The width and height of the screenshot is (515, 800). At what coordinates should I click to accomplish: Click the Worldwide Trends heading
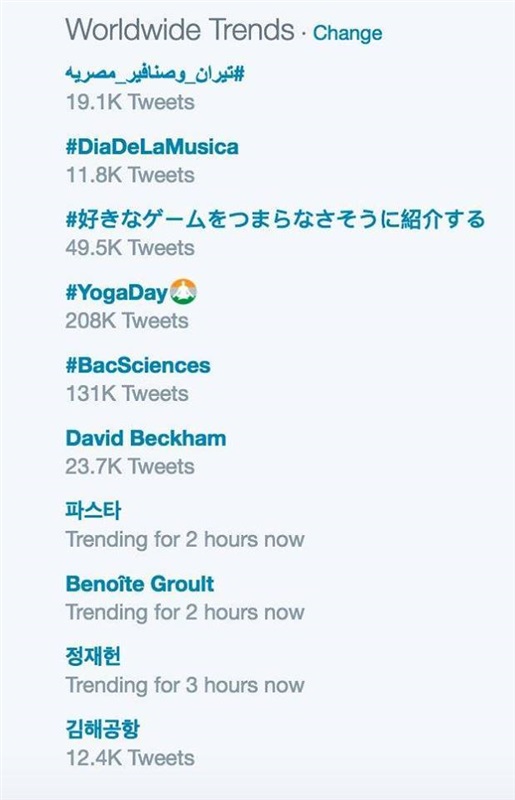pos(180,30)
